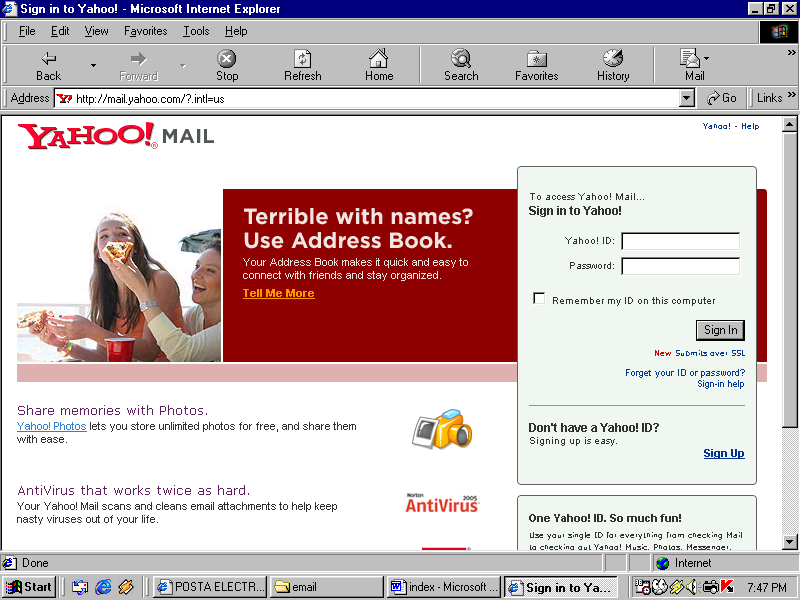Viewport: 800px width, 600px height.
Task: Click the page scrollbar up arrow
Action: [x=789, y=124]
